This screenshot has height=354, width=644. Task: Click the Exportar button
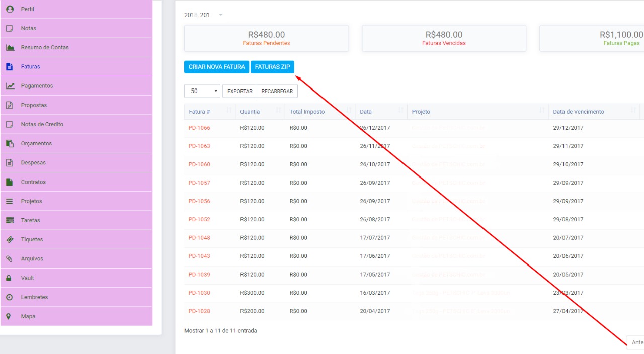point(239,91)
